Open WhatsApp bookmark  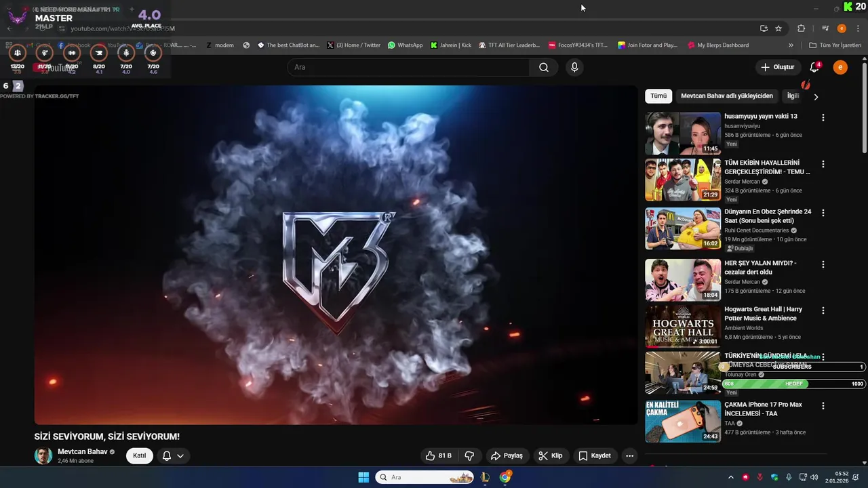coord(405,45)
